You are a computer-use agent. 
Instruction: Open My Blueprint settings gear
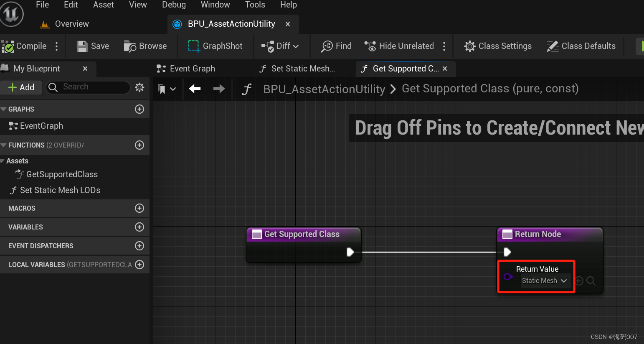(x=139, y=87)
